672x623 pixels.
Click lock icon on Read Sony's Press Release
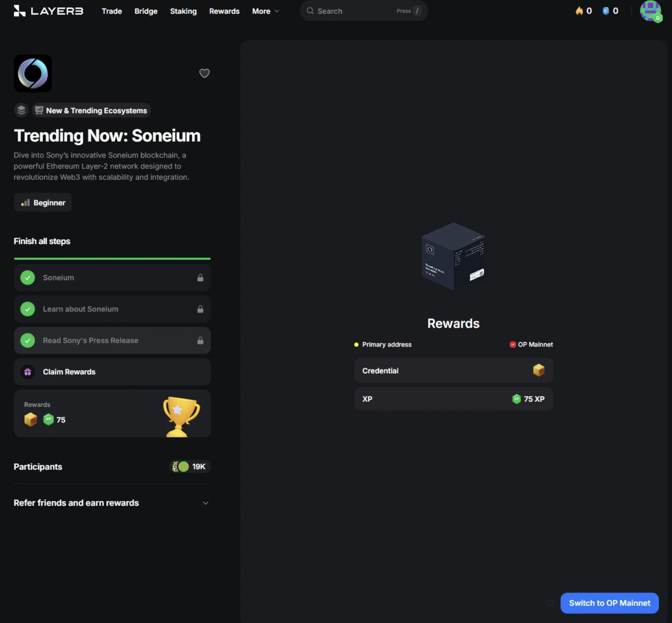coord(200,340)
